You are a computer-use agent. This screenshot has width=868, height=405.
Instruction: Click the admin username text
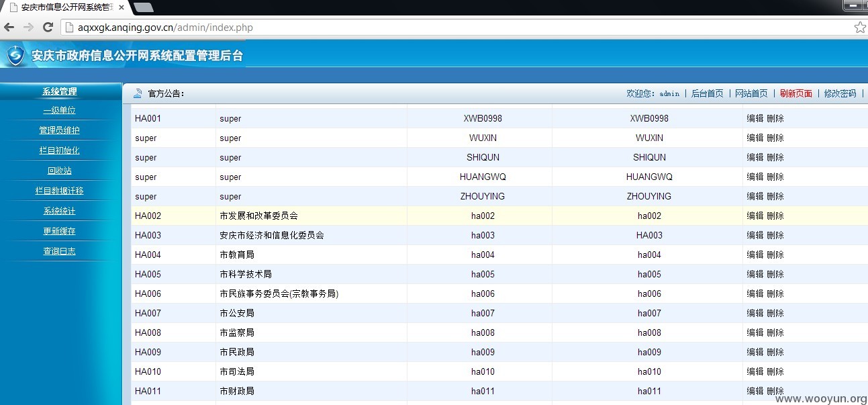[669, 93]
